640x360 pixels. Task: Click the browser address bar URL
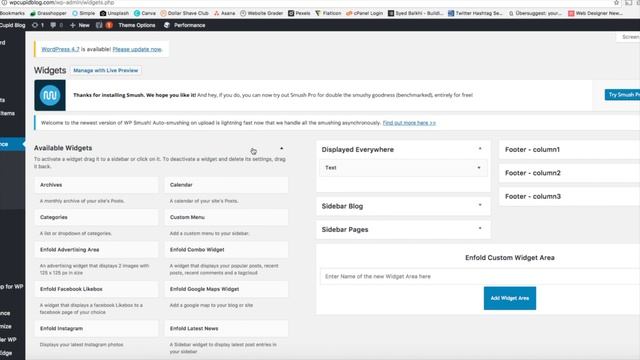[61, 3]
